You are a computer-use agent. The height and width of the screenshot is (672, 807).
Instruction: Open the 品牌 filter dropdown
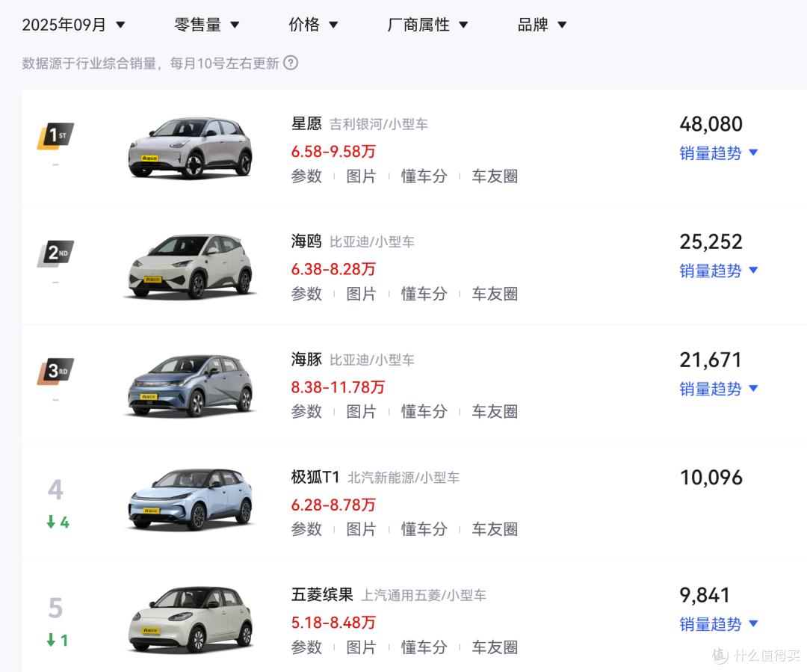pyautogui.click(x=542, y=25)
